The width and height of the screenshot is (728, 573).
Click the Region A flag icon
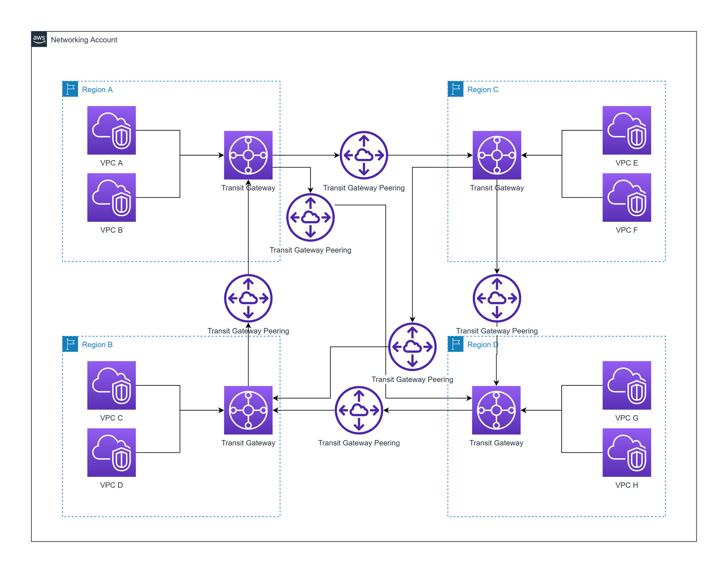pos(70,89)
